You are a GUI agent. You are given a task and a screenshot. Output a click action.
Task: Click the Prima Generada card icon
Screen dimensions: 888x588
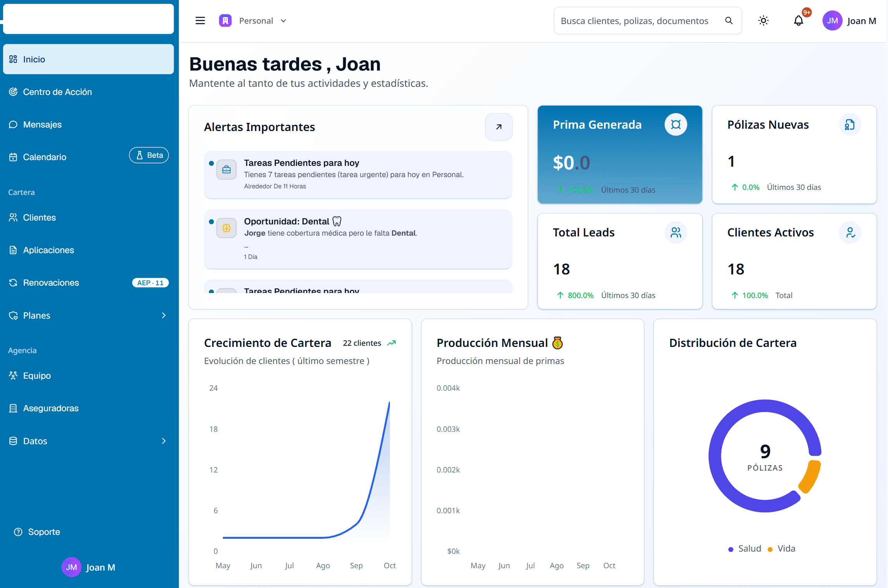676,124
